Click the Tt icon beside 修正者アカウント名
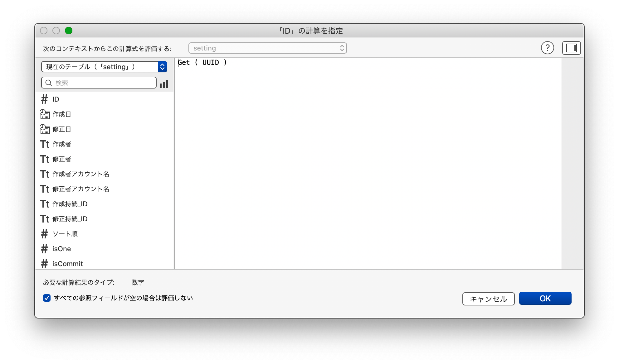 point(44,189)
